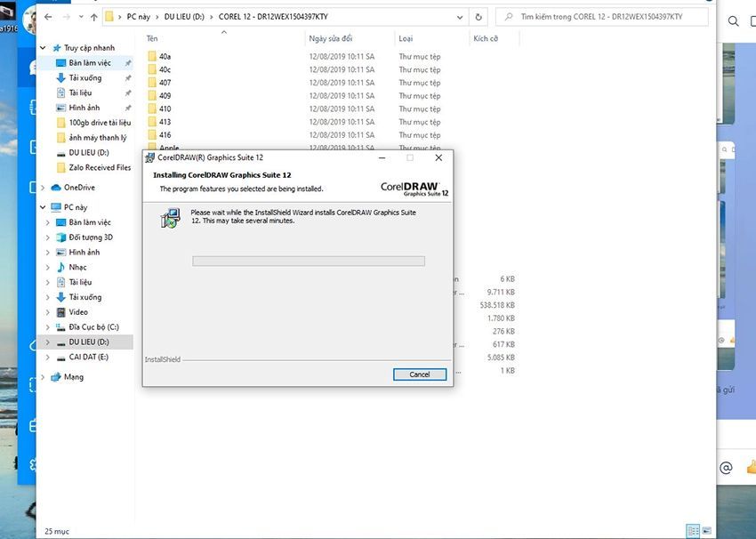Screen dimensions: 756x539
Task: Collapse the Truy cập nhanh section
Action: [x=43, y=48]
